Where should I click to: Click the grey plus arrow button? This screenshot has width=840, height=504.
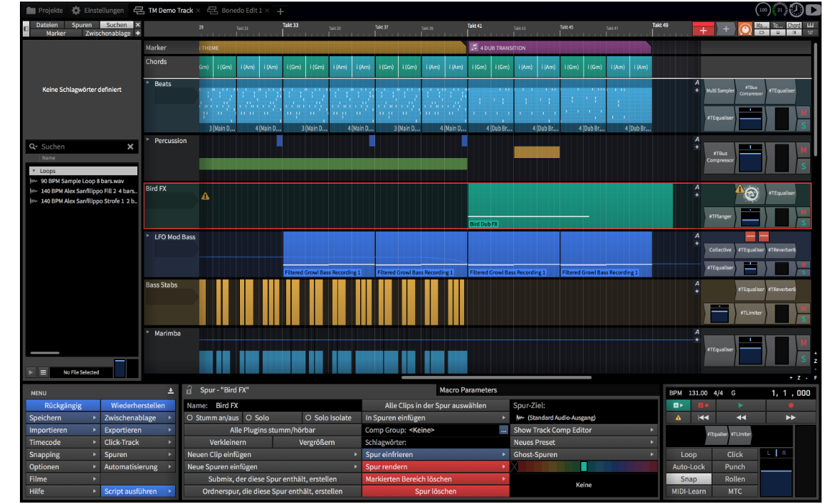[725, 30]
